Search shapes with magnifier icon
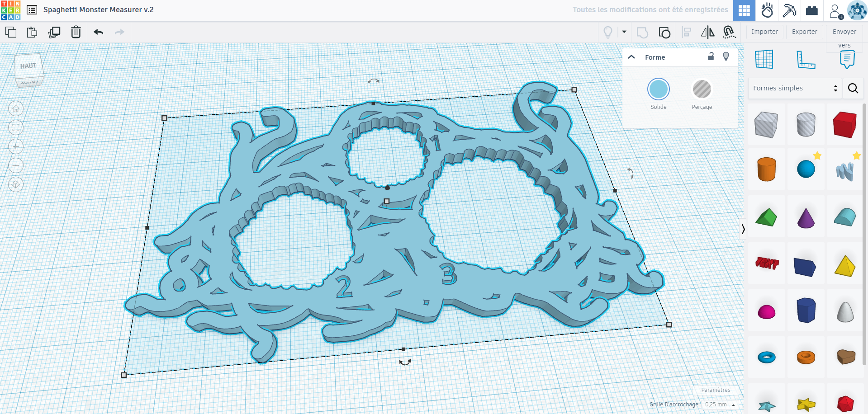Viewport: 868px width, 414px height. coord(853,88)
